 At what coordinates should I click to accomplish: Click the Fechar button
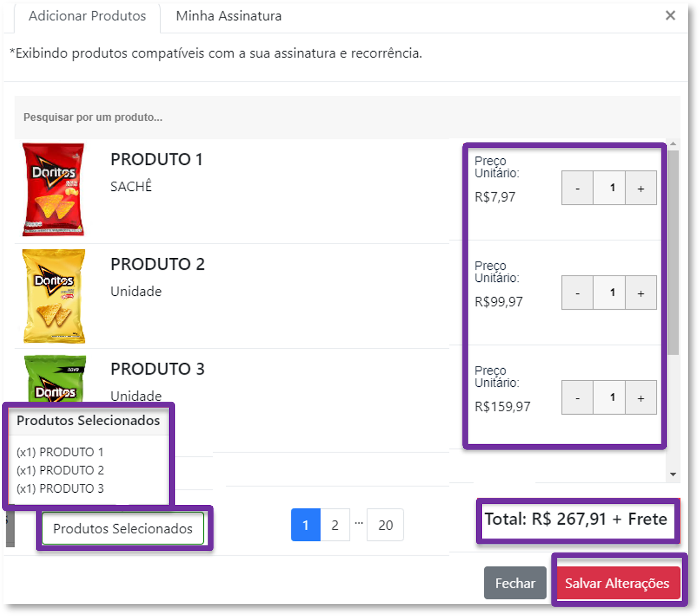515,583
